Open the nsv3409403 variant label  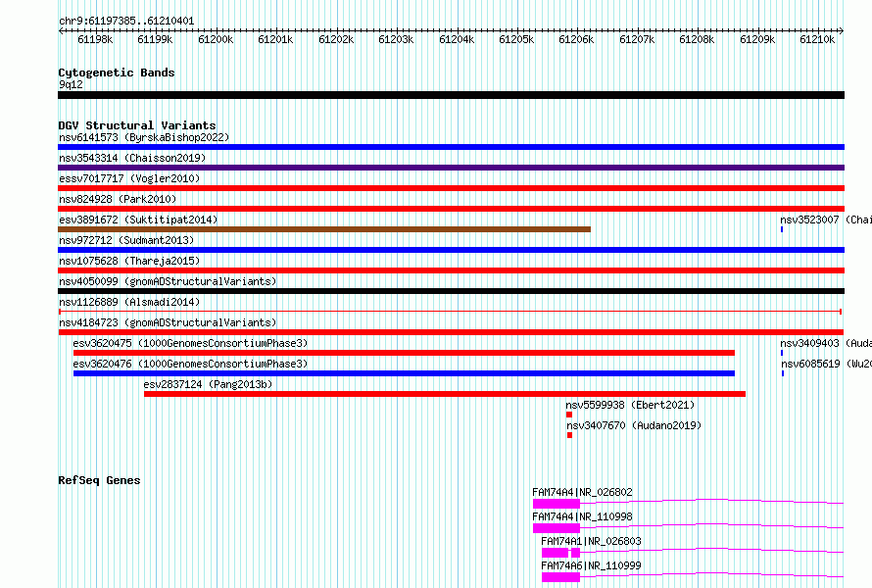[826, 343]
